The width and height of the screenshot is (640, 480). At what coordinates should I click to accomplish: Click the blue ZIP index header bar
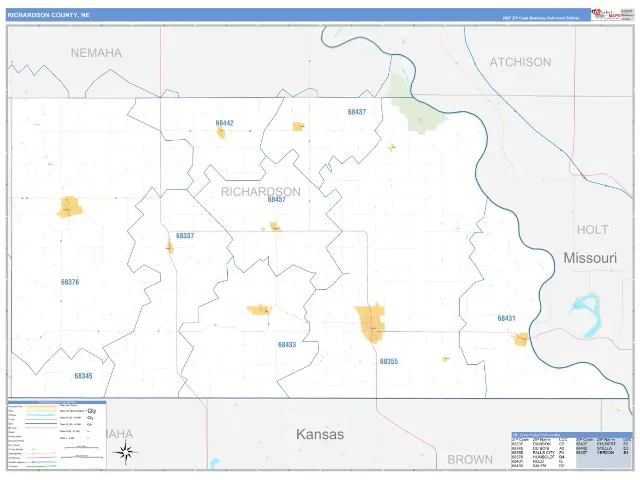(x=571, y=435)
